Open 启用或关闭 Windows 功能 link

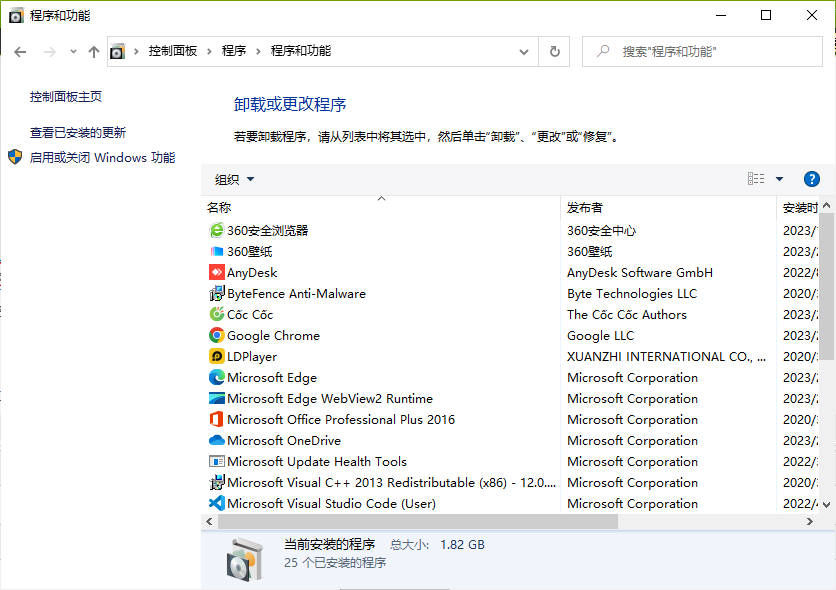click(x=102, y=157)
